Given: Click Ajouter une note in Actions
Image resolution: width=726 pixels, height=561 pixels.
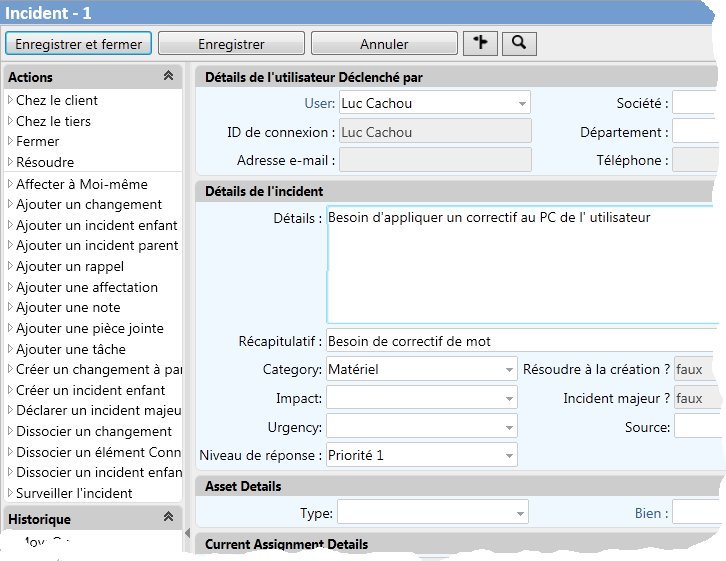Looking at the screenshot, I should (x=68, y=307).
